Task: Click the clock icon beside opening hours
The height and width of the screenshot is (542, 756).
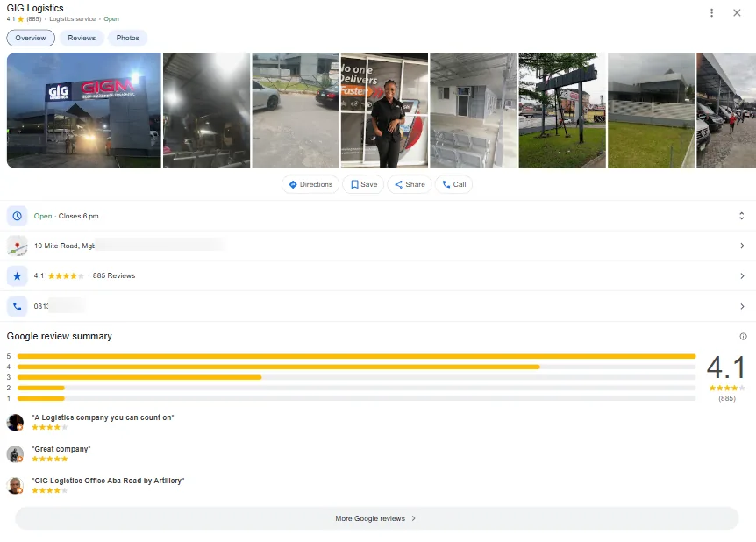Action: pos(17,216)
